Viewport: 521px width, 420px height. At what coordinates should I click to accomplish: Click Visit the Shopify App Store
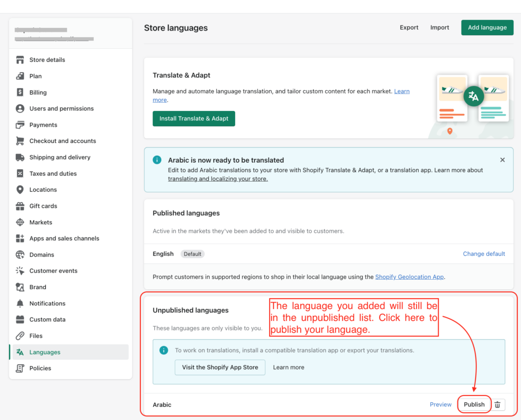click(220, 367)
